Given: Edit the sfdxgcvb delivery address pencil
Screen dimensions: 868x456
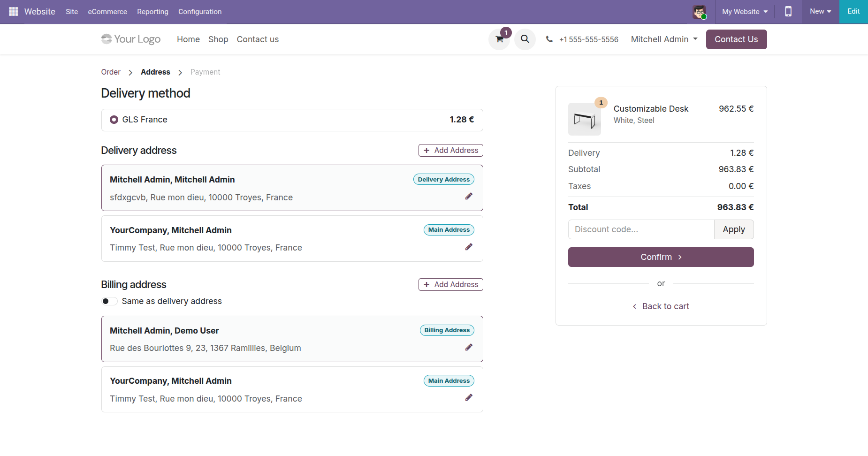Looking at the screenshot, I should tap(469, 197).
